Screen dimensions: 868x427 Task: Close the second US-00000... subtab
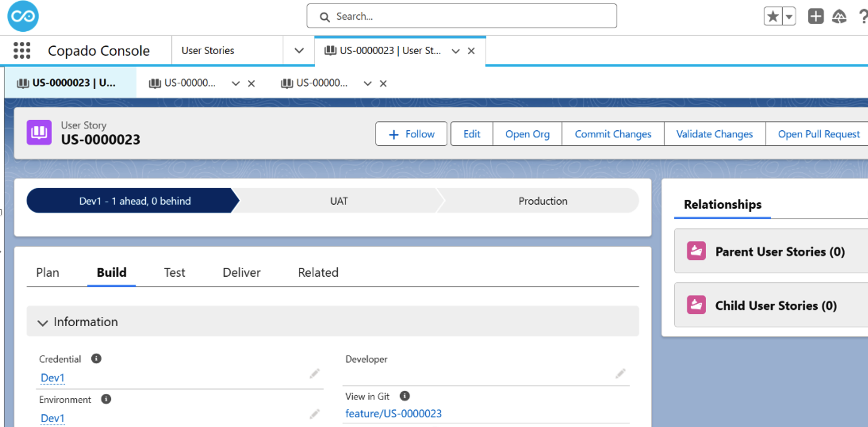pos(251,84)
